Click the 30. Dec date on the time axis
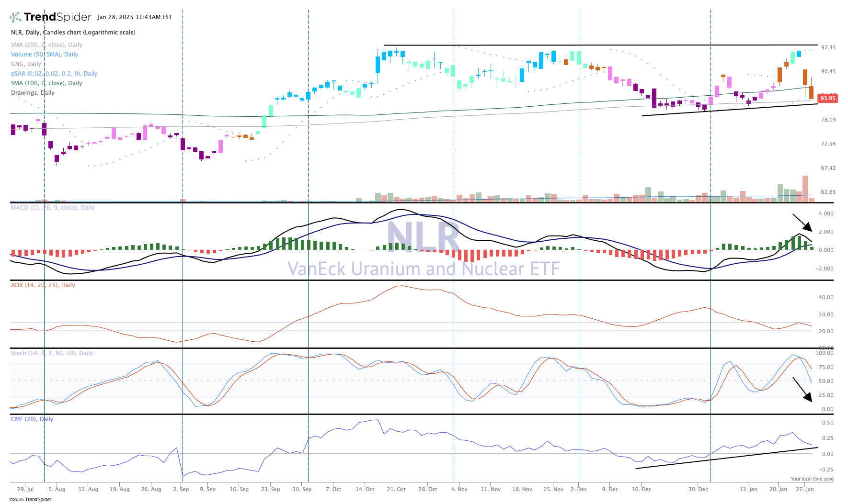848x504 pixels. click(x=698, y=489)
